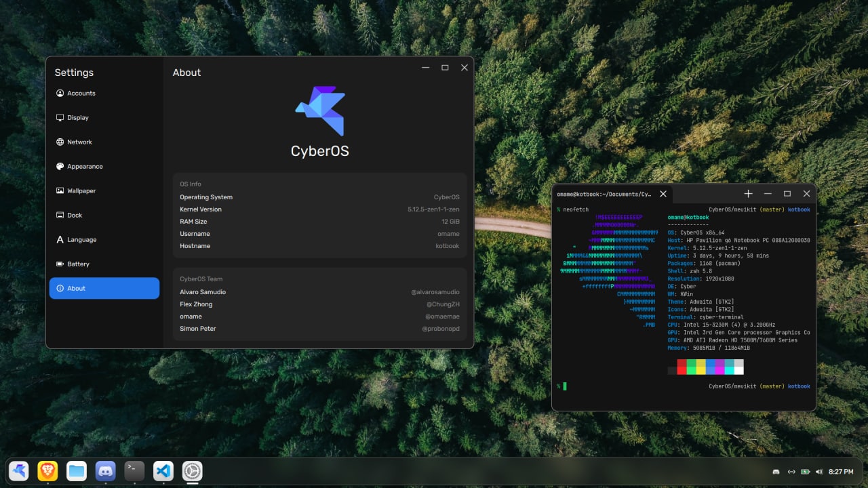The height and width of the screenshot is (488, 868).
Task: Click the Hostname value kotbook
Action: tap(448, 246)
